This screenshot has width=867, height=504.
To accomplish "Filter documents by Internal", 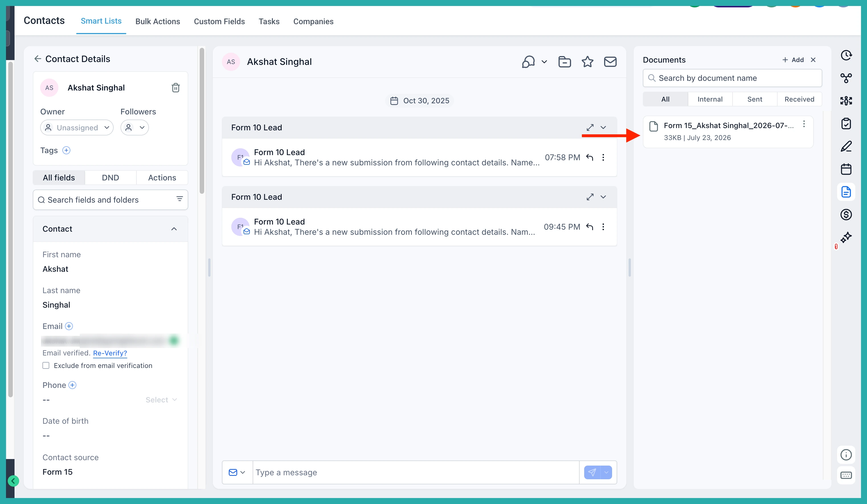I will coord(710,99).
